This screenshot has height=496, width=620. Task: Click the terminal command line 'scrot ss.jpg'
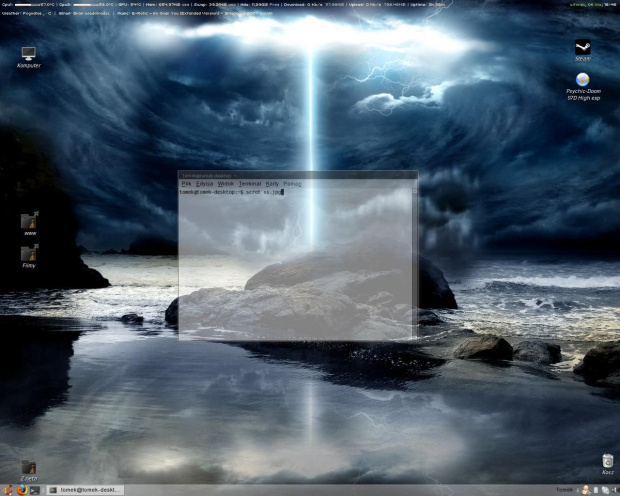[x=264, y=192]
